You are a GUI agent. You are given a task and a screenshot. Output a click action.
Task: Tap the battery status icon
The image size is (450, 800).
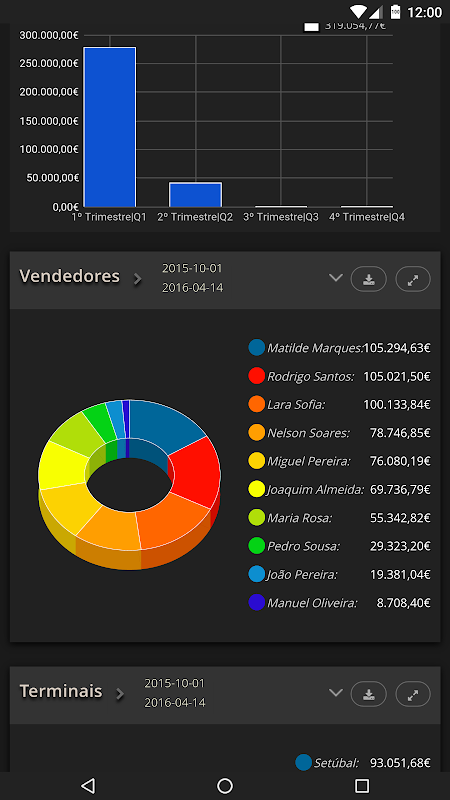click(x=395, y=11)
